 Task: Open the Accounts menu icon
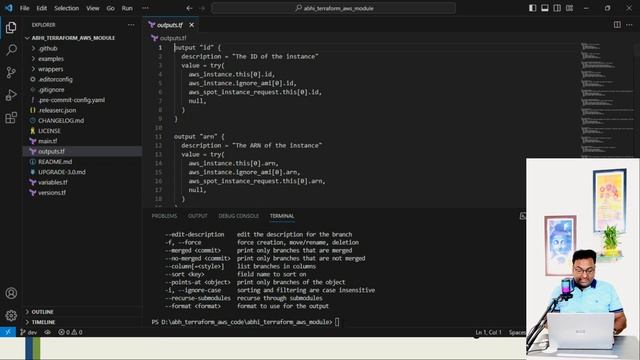[11, 293]
